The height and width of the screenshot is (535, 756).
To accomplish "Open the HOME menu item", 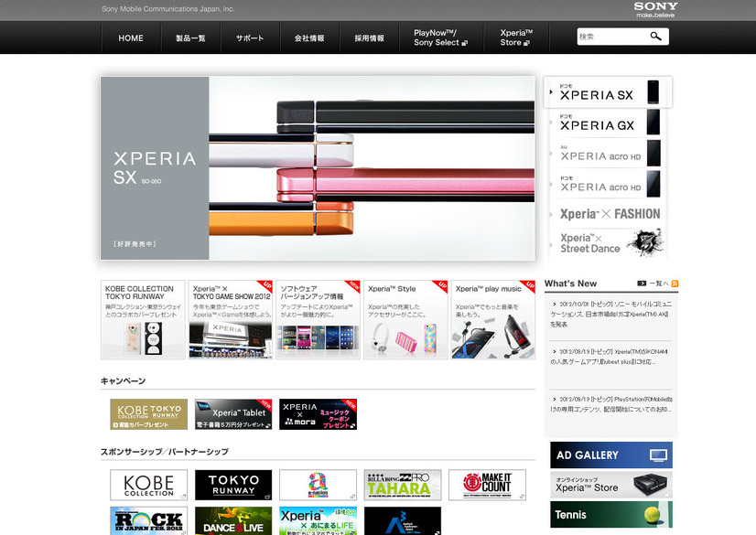I will pyautogui.click(x=131, y=38).
